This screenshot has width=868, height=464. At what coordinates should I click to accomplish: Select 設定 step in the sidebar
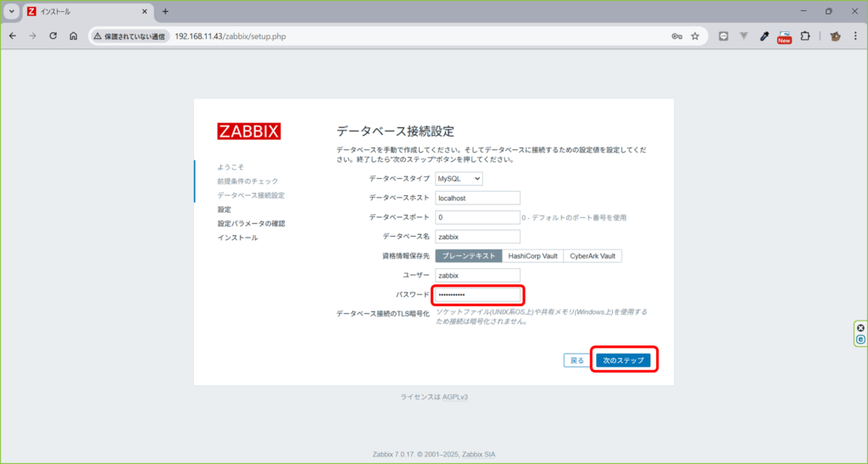(x=224, y=210)
